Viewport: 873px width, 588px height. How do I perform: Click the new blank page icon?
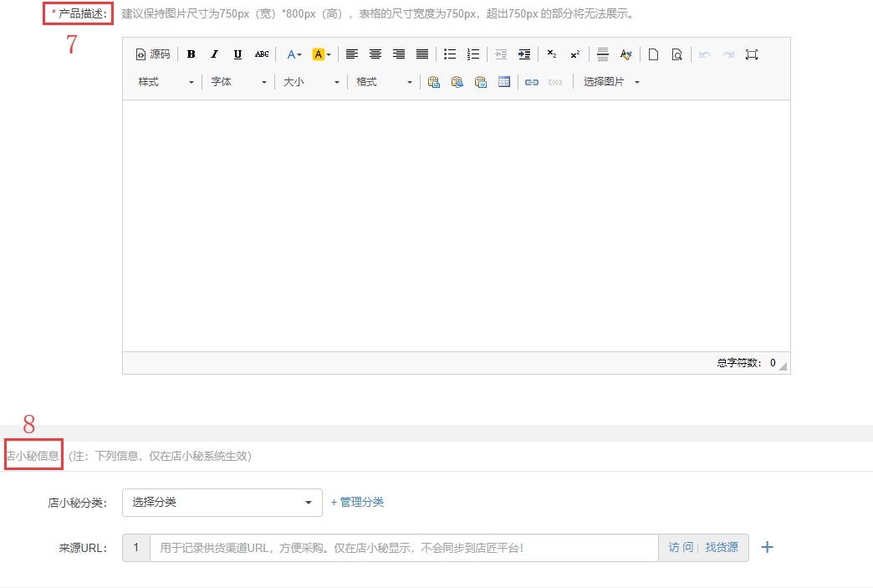click(x=654, y=54)
